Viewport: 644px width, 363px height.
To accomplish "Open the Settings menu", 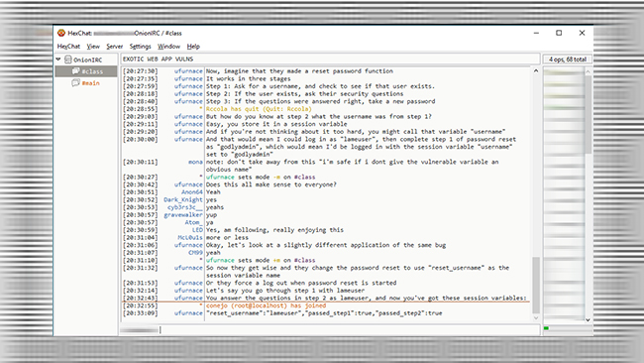I will click(x=140, y=47).
